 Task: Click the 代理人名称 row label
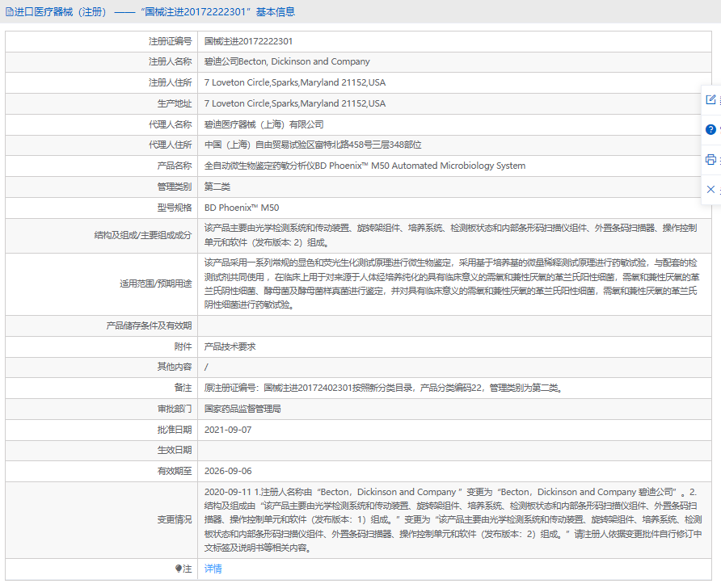tap(170, 124)
